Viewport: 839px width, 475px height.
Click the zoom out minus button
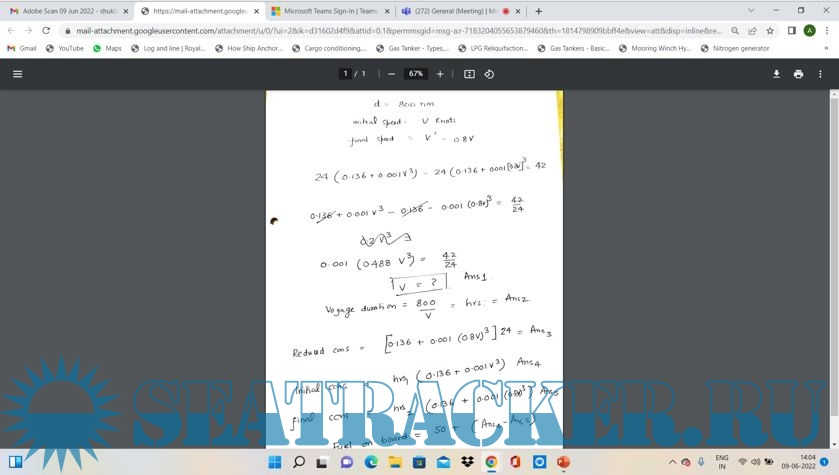(x=391, y=74)
